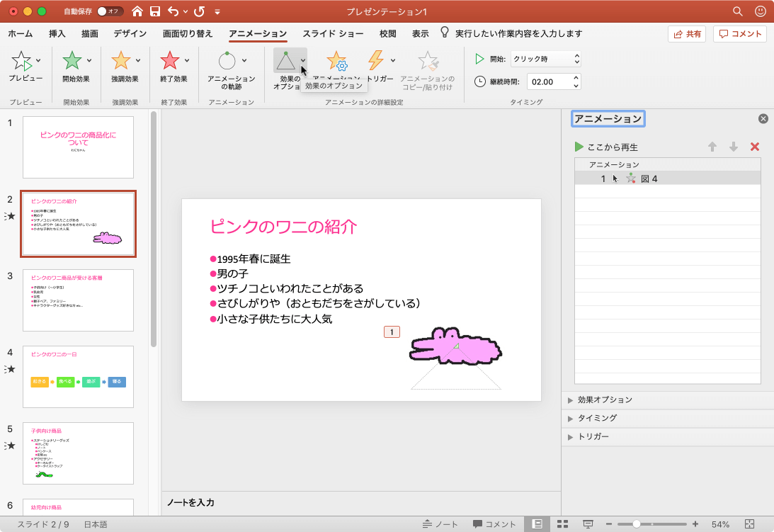Open the 画面切り替え ribbon tab
The image size is (774, 532).
click(x=188, y=34)
